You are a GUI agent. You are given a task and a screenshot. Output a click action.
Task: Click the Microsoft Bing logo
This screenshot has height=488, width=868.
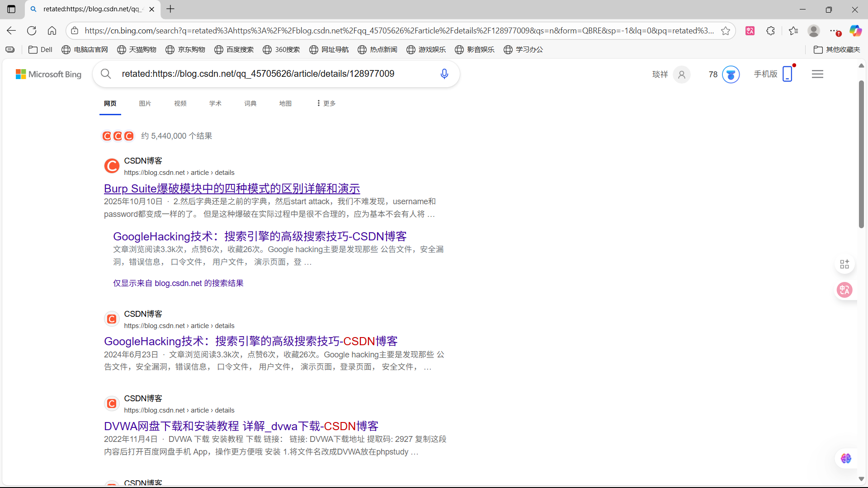tap(48, 74)
